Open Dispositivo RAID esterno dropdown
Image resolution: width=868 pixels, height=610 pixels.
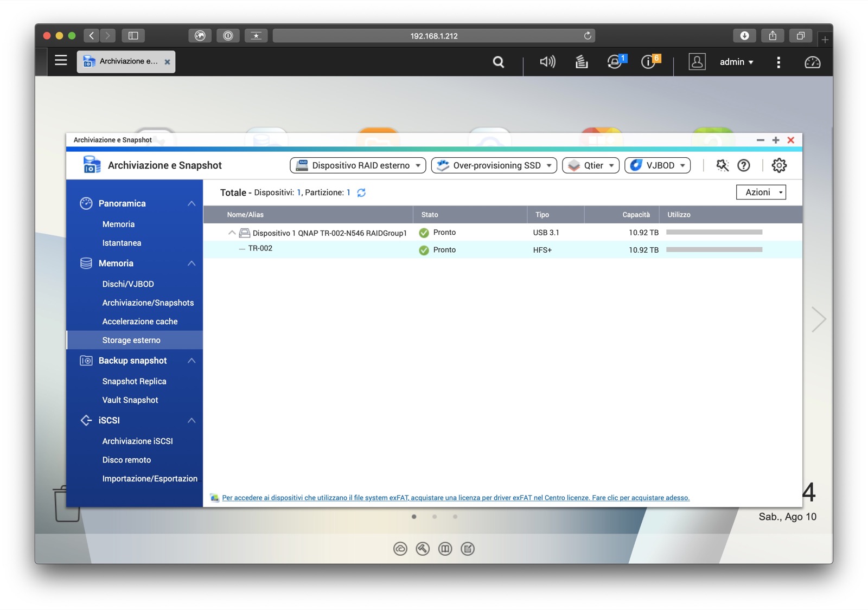(x=358, y=165)
